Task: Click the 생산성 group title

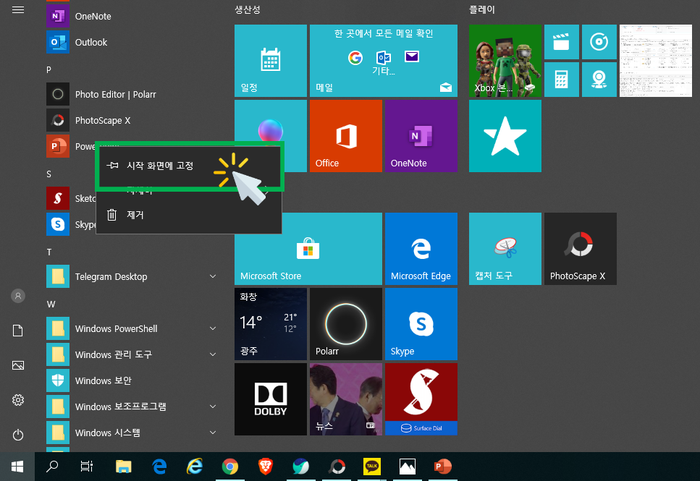Action: point(248,9)
